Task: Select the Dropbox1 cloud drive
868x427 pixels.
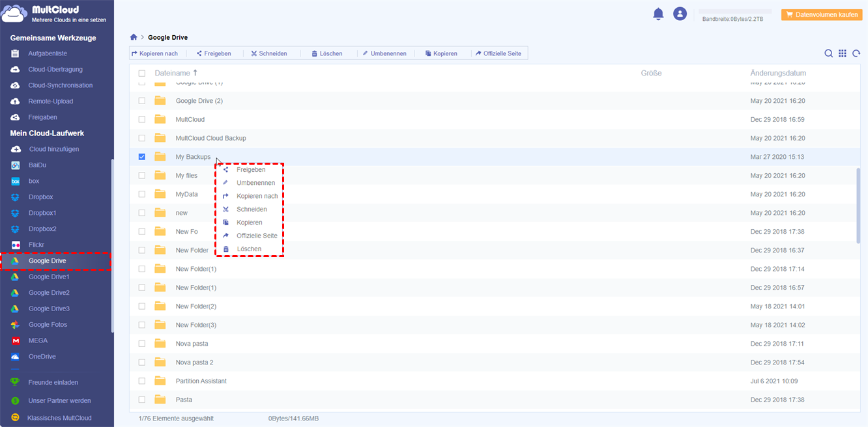Action: (x=42, y=213)
